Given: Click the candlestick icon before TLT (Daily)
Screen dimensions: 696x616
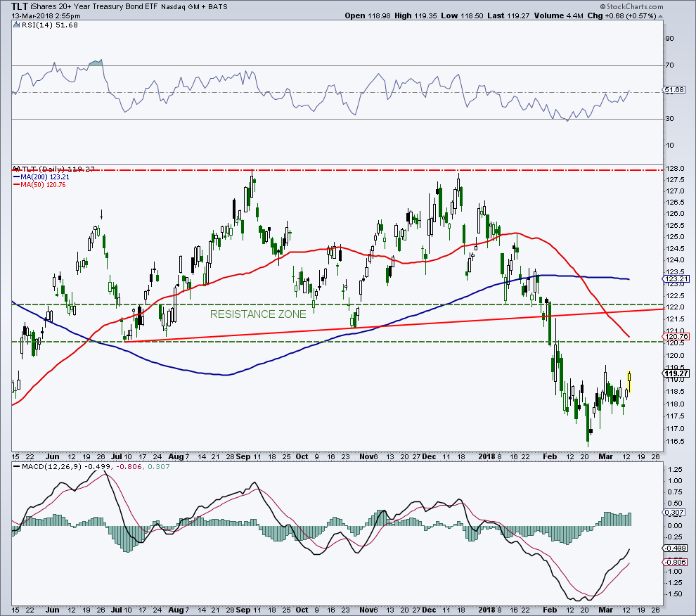Looking at the screenshot, I should [17, 169].
